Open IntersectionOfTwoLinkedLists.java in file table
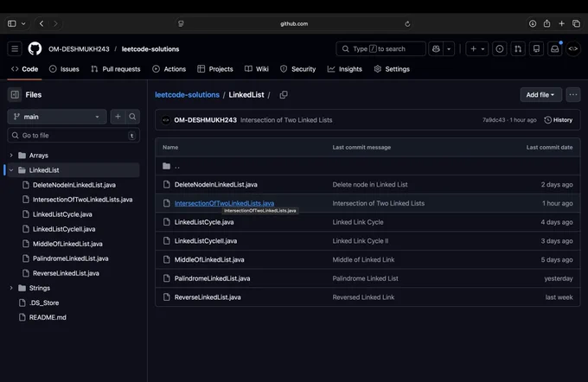This screenshot has width=588, height=382. (x=224, y=203)
